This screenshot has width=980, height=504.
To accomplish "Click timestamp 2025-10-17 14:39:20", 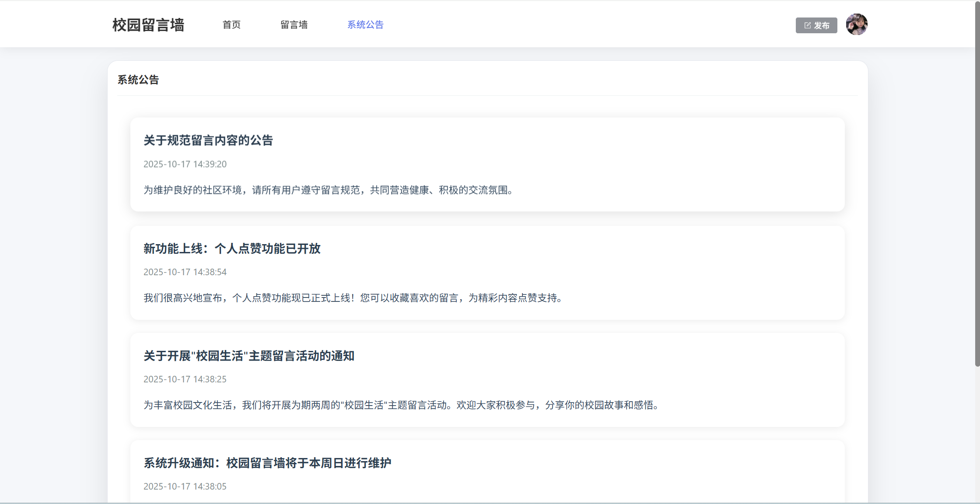I will tap(185, 164).
